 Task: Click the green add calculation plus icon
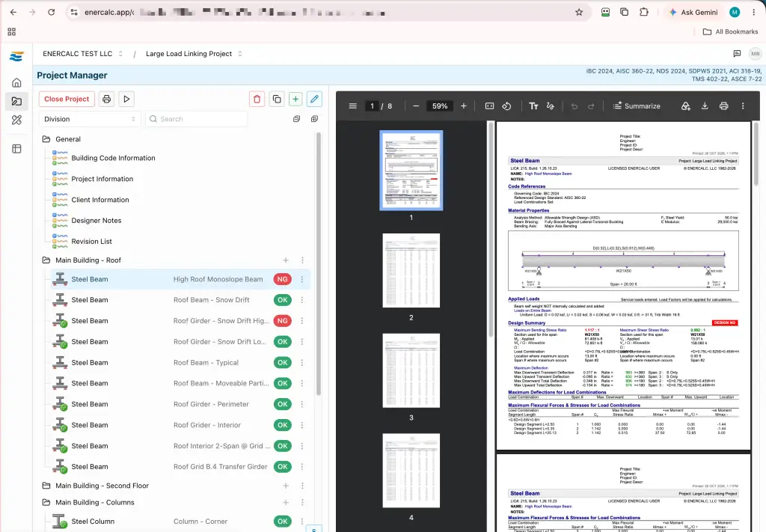pos(295,100)
